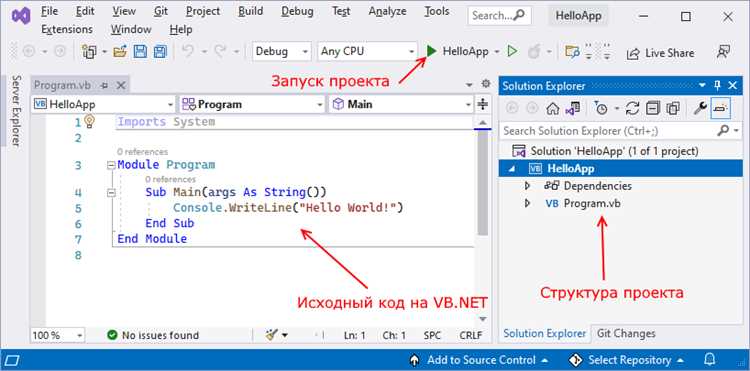Open the Build menu
The height and width of the screenshot is (371, 750).
[251, 11]
